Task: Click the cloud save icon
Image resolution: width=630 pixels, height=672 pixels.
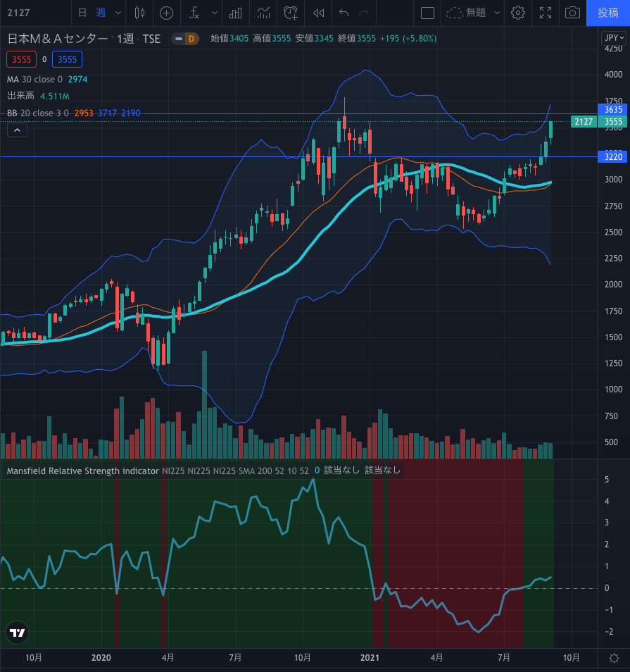Action: tap(454, 13)
